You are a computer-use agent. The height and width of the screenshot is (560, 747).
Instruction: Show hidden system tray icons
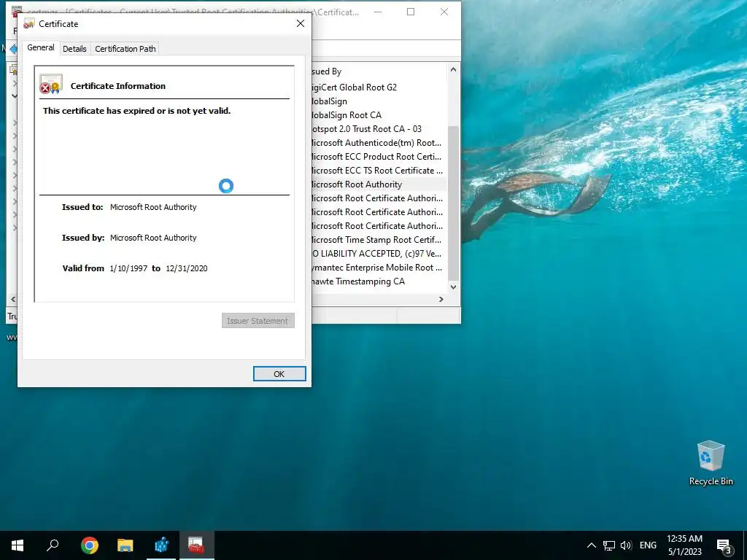pyautogui.click(x=591, y=545)
